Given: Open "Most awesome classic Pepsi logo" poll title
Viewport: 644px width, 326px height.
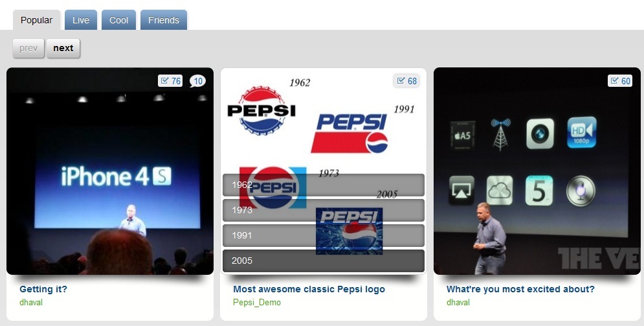Looking at the screenshot, I should (x=309, y=289).
